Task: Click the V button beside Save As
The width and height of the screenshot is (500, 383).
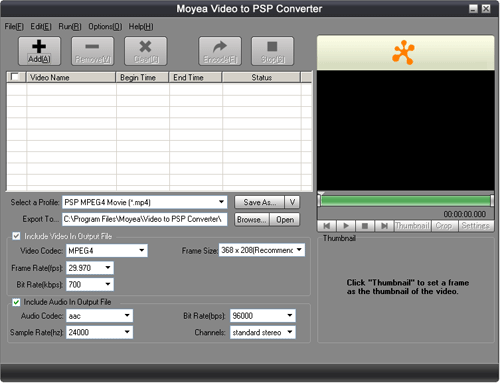Action: (x=292, y=202)
